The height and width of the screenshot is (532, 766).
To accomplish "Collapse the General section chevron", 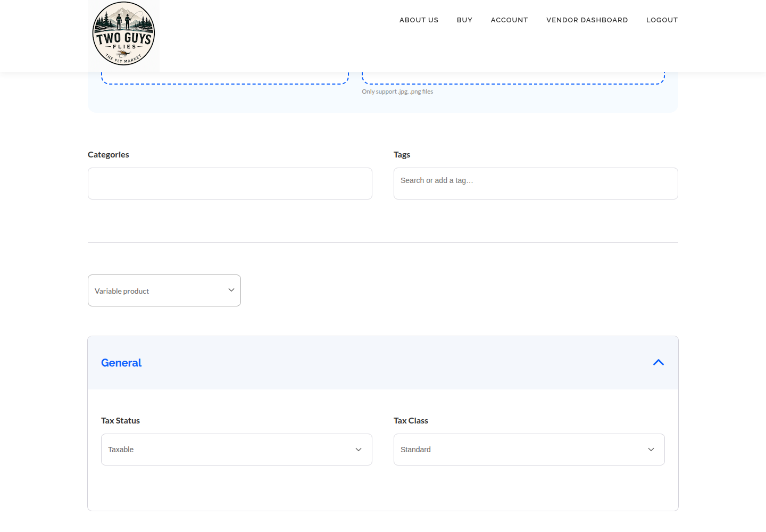I will point(659,362).
